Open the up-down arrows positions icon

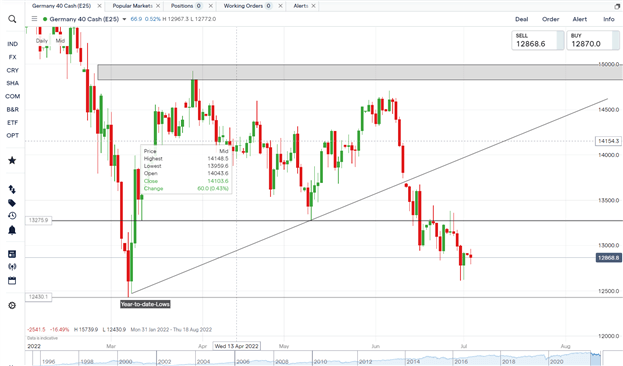click(12, 190)
